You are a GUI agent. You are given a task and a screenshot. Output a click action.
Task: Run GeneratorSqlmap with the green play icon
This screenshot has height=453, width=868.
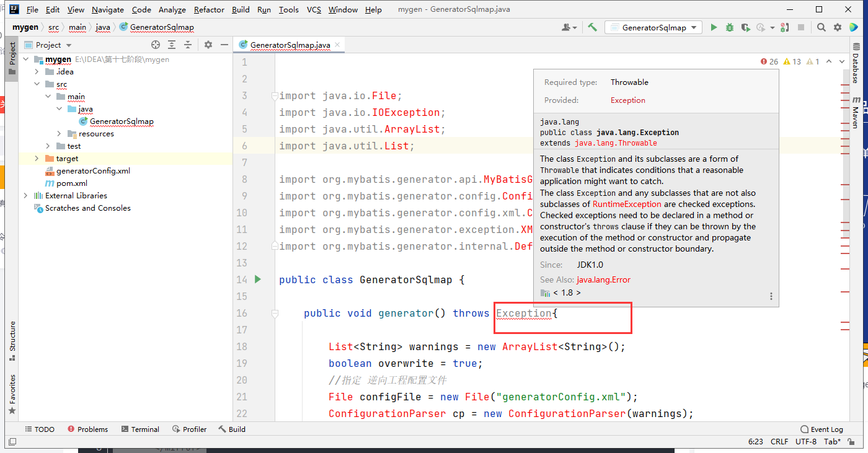tap(714, 27)
